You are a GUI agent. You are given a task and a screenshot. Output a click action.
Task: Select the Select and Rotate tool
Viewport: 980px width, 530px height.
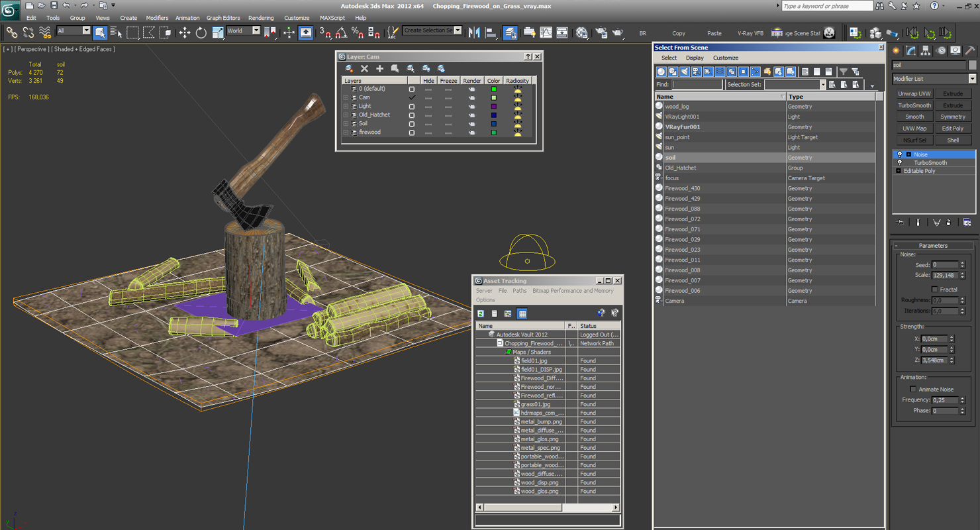201,32
